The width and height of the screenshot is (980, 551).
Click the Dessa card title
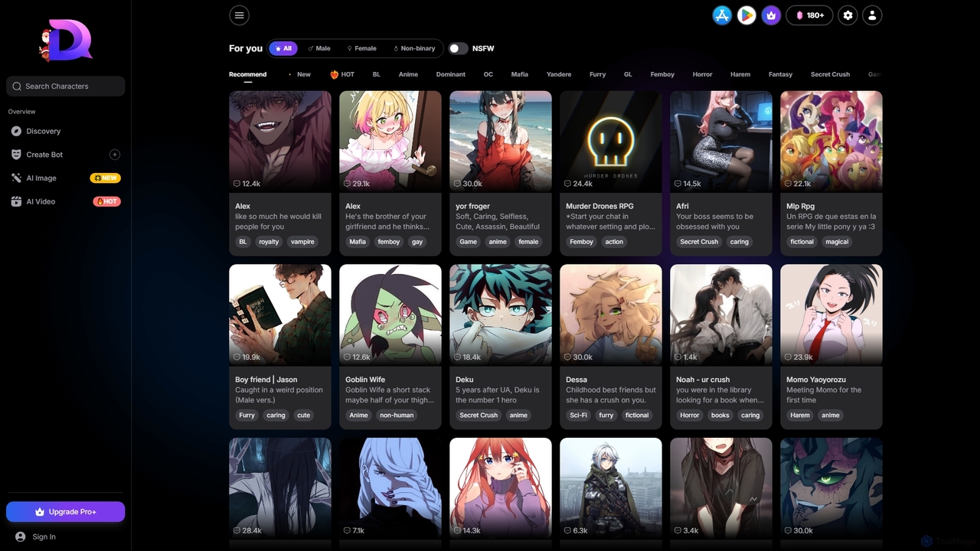[577, 380]
